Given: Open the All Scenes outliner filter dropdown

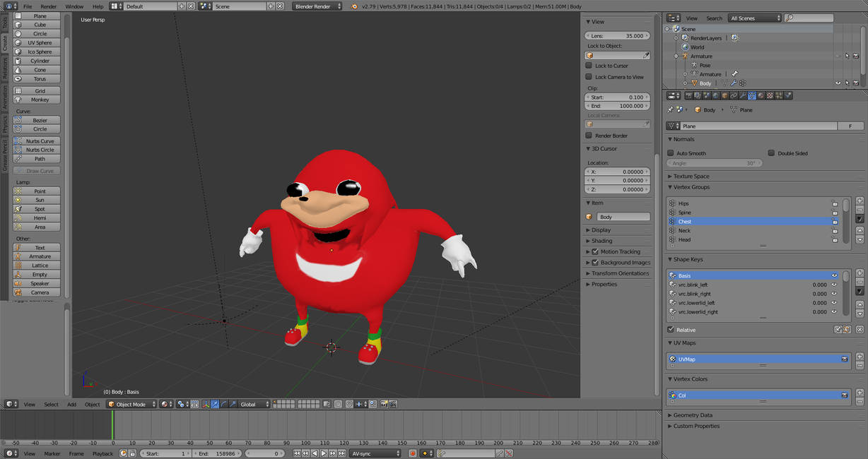Looking at the screenshot, I should tap(756, 18).
